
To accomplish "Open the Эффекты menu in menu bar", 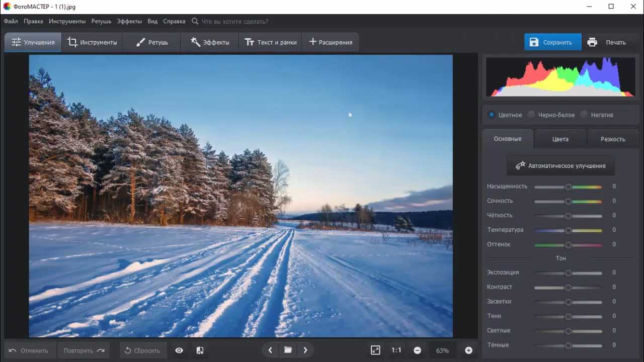I will coord(129,22).
